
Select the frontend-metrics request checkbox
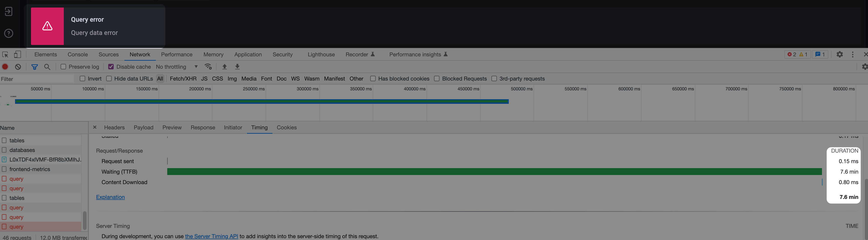pyautogui.click(x=4, y=169)
